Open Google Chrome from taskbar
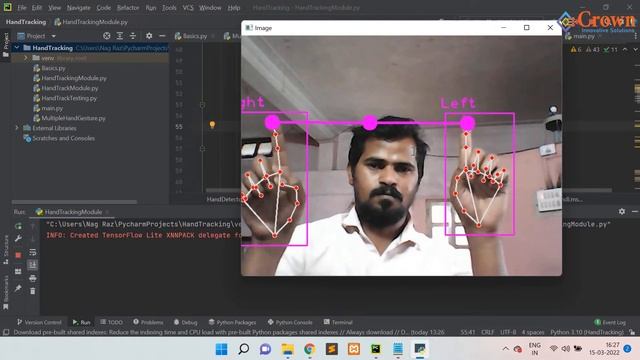The height and width of the screenshot is (360, 640). pos(310,349)
